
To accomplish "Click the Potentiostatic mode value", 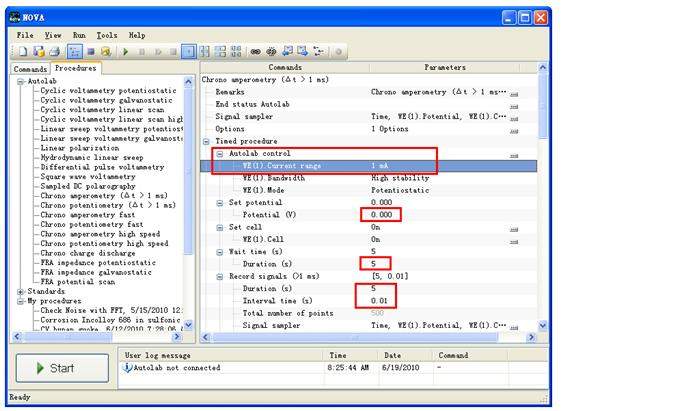I will point(400,190).
